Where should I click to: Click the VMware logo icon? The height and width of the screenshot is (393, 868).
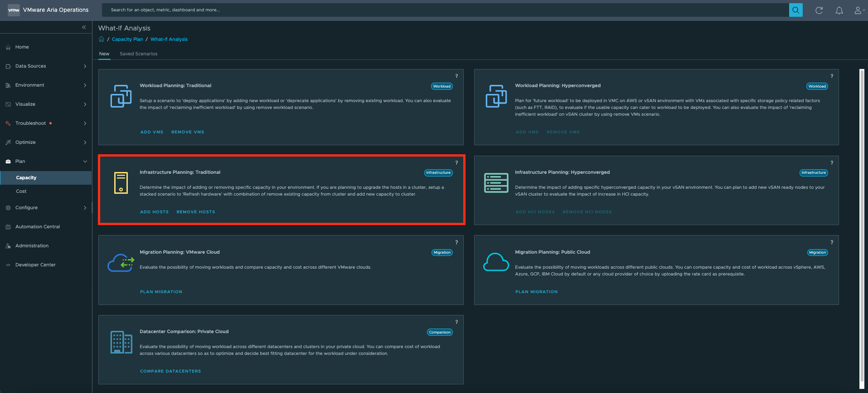click(x=14, y=10)
